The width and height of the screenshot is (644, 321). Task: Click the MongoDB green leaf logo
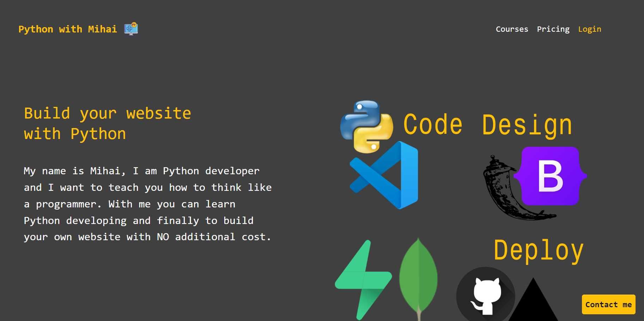[418, 279]
